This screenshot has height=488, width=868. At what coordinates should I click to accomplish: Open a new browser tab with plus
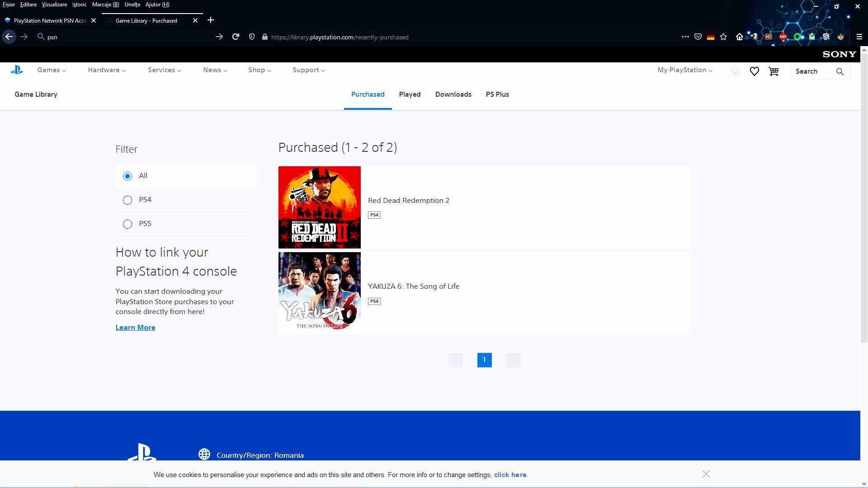pyautogui.click(x=211, y=20)
